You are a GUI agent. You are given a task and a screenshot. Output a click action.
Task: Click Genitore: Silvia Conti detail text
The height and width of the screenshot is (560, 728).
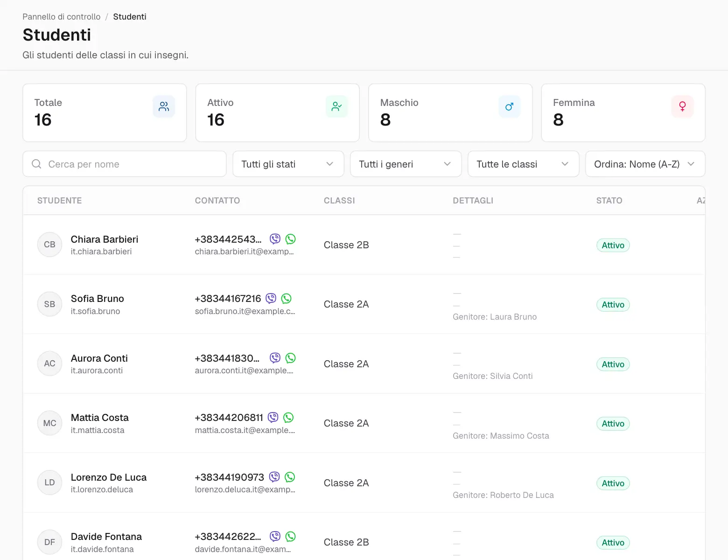493,376
